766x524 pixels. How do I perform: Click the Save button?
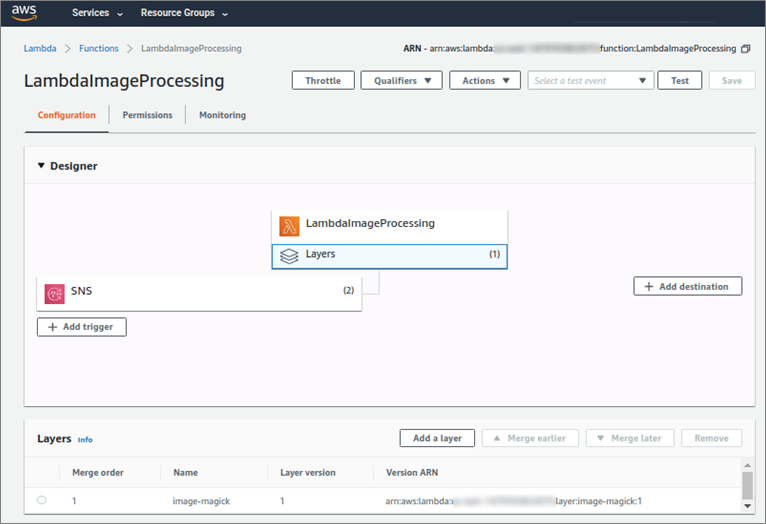[x=732, y=81]
